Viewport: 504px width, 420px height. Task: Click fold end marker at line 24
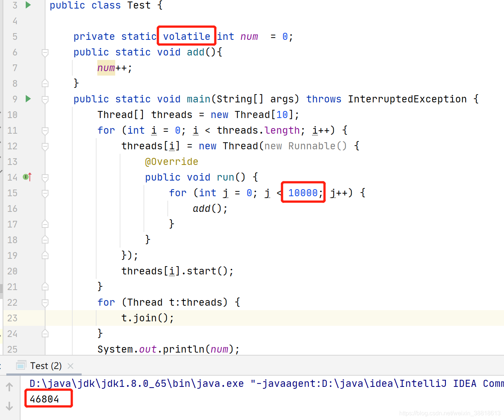pyautogui.click(x=45, y=334)
